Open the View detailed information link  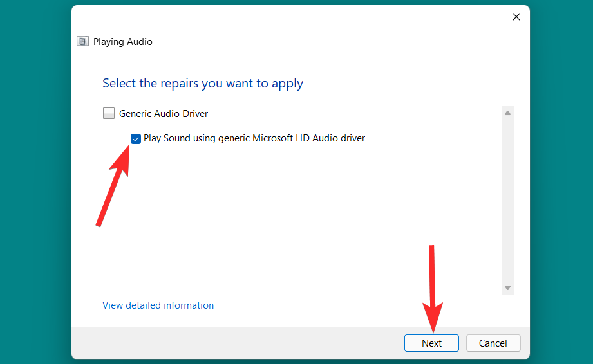click(x=158, y=305)
